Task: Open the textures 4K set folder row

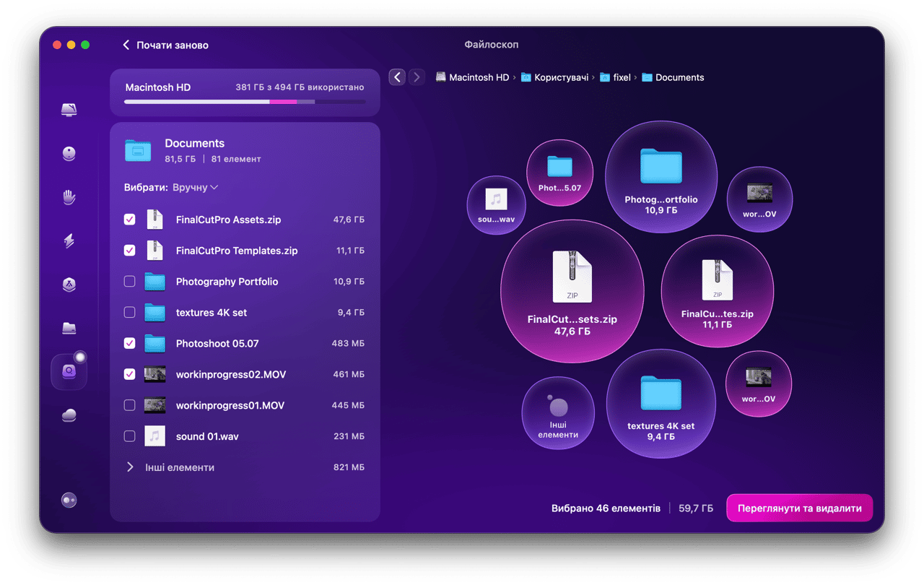Action: [211, 313]
